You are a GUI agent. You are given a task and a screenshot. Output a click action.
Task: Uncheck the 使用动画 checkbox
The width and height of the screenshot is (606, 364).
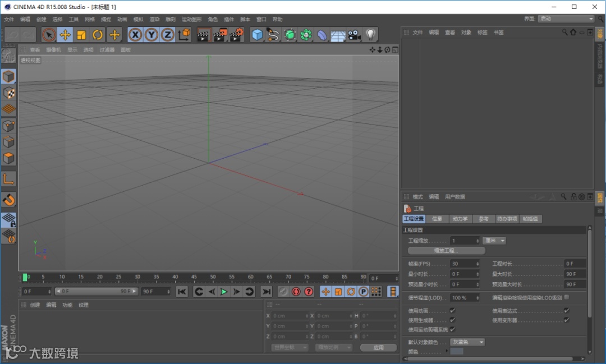point(452,311)
